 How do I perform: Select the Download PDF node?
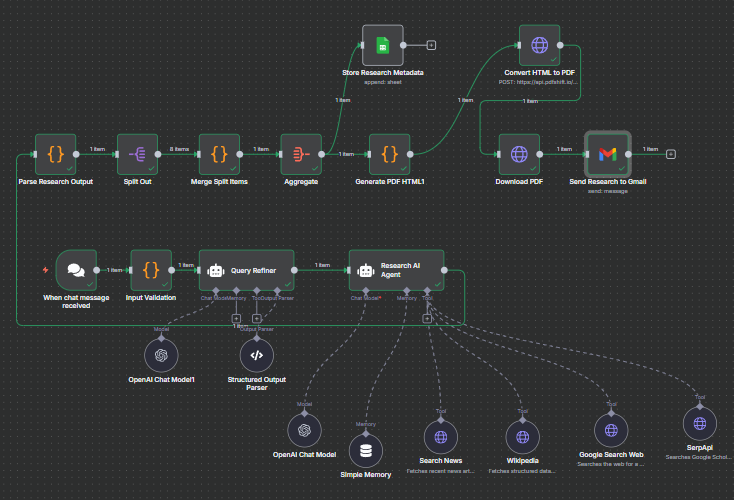(519, 154)
